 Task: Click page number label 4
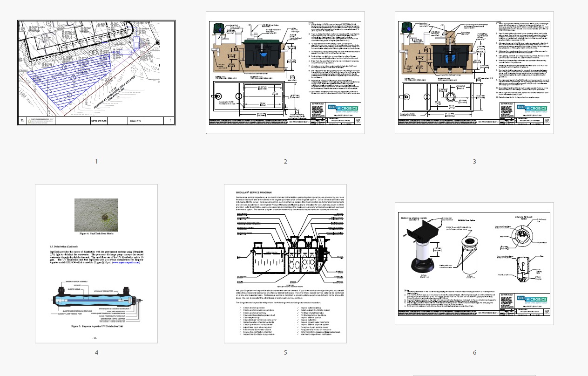(96, 352)
